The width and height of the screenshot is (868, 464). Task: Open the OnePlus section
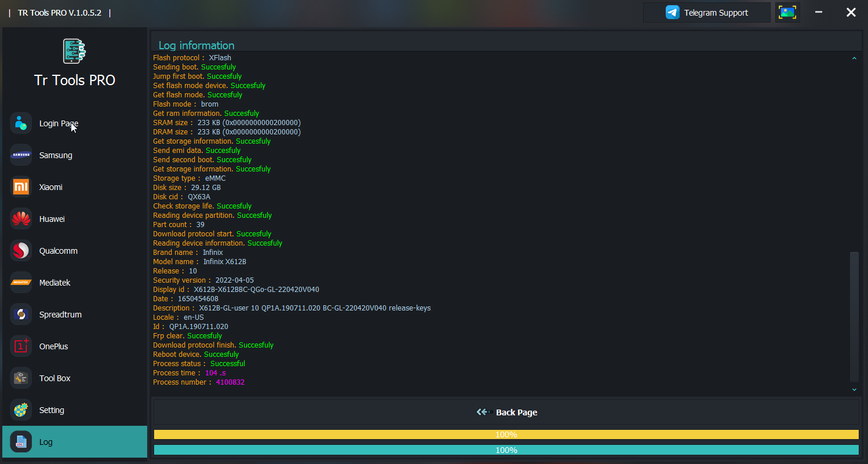pyautogui.click(x=75, y=346)
